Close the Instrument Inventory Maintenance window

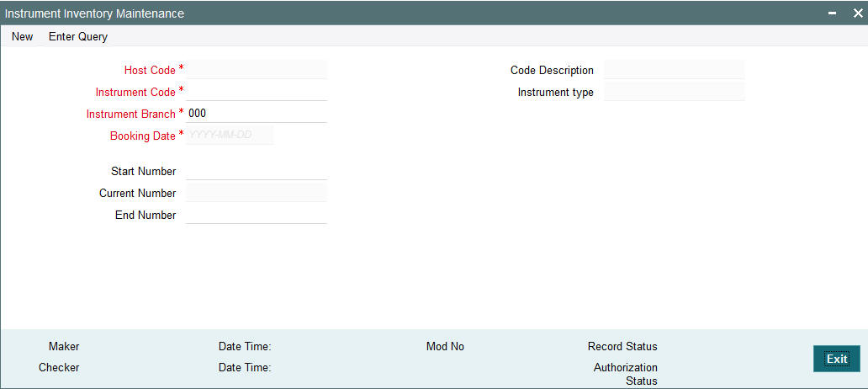pyautogui.click(x=857, y=13)
